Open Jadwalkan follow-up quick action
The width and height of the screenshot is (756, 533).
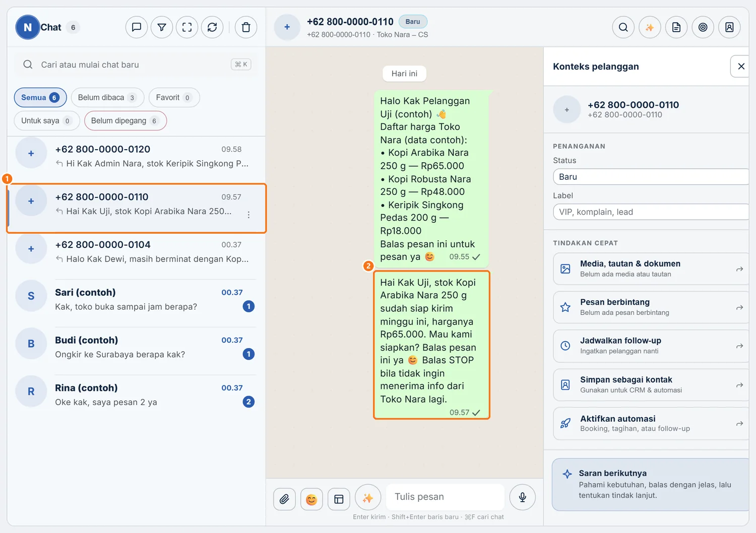651,346
